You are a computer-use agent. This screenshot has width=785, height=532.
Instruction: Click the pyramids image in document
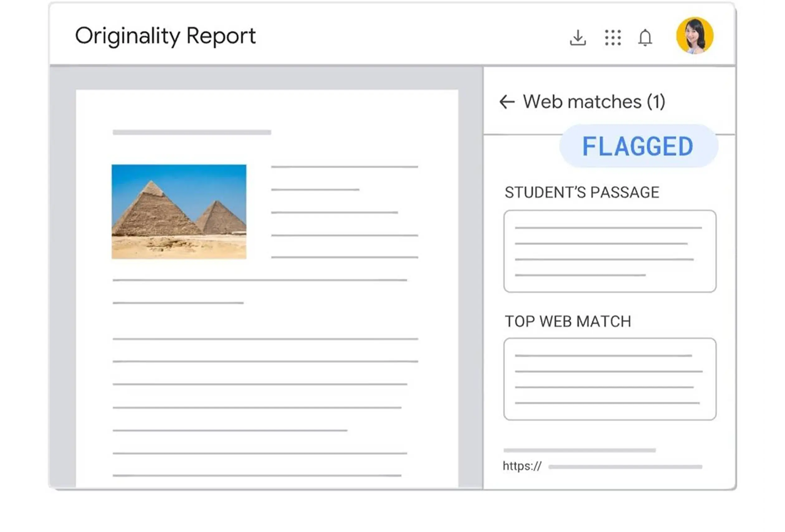tap(179, 212)
